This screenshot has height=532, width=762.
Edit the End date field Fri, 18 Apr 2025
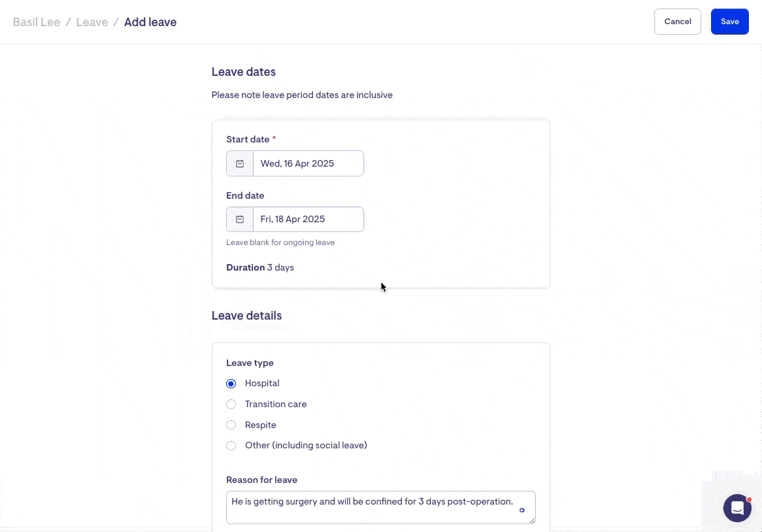tap(308, 220)
